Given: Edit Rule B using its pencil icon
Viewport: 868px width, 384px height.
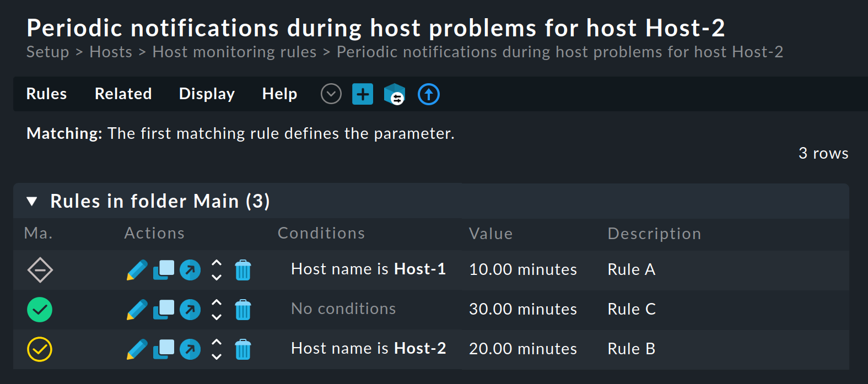Looking at the screenshot, I should click(136, 349).
